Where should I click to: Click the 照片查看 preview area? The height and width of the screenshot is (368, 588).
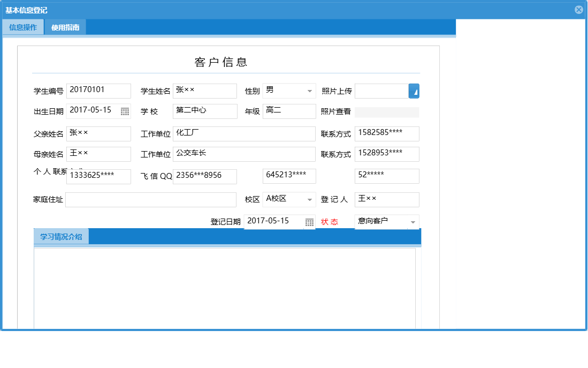coord(387,111)
